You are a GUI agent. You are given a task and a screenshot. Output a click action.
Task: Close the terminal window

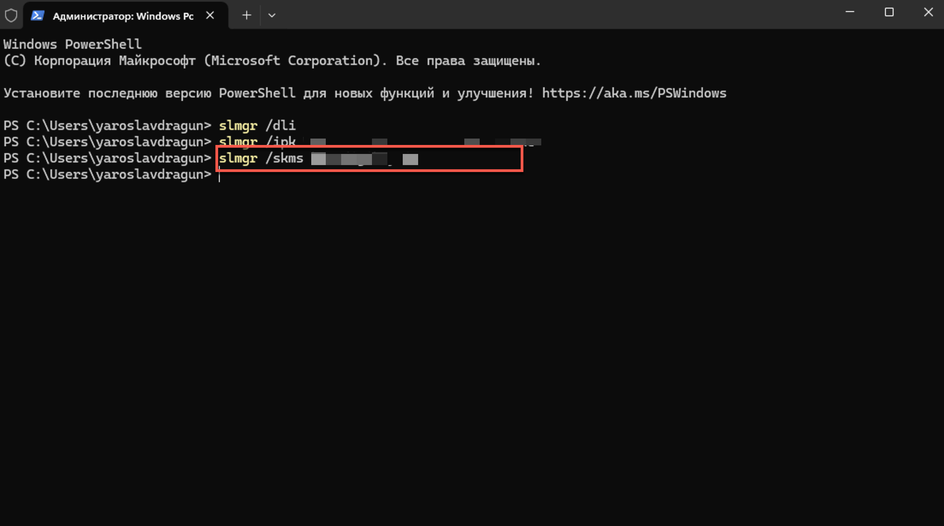point(928,12)
